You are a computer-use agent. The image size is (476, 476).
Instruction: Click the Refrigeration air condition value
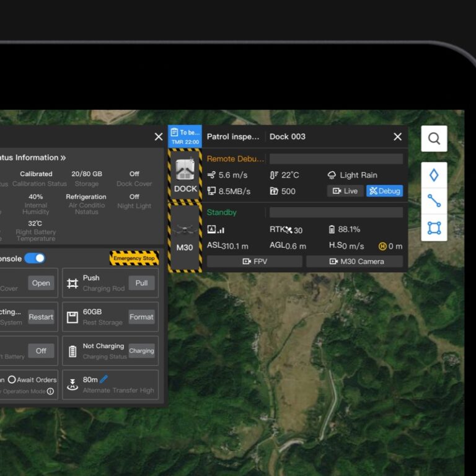point(86,196)
